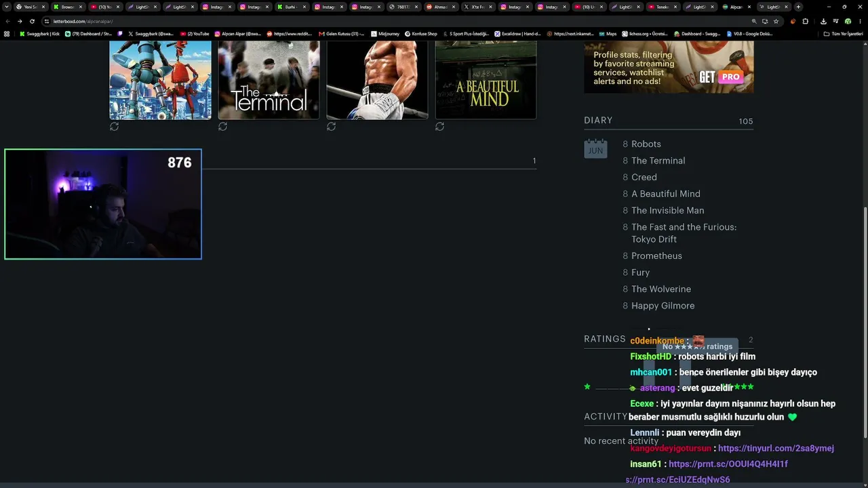The image size is (868, 488).
Task: Switch to the Yeni Sekme tab
Action: click(x=31, y=7)
